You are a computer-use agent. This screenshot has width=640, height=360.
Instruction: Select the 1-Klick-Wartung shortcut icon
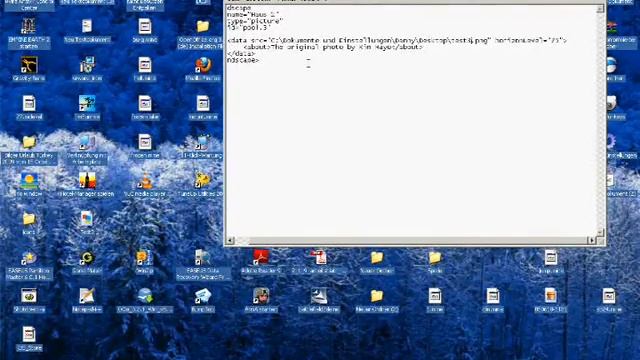click(x=203, y=142)
